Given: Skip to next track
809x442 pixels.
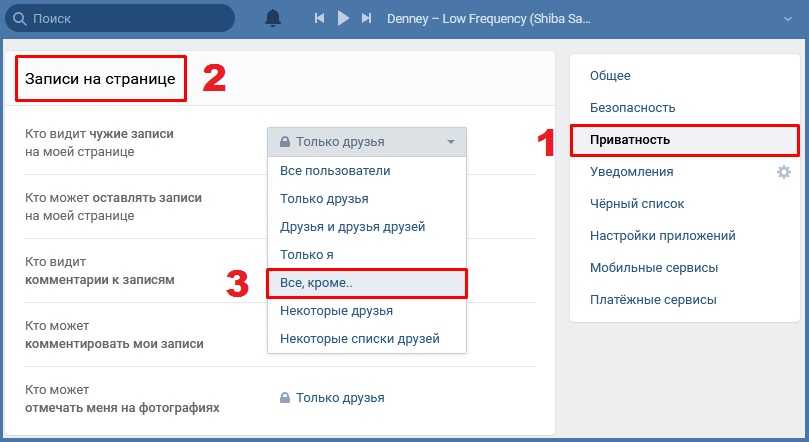Looking at the screenshot, I should click(366, 19).
